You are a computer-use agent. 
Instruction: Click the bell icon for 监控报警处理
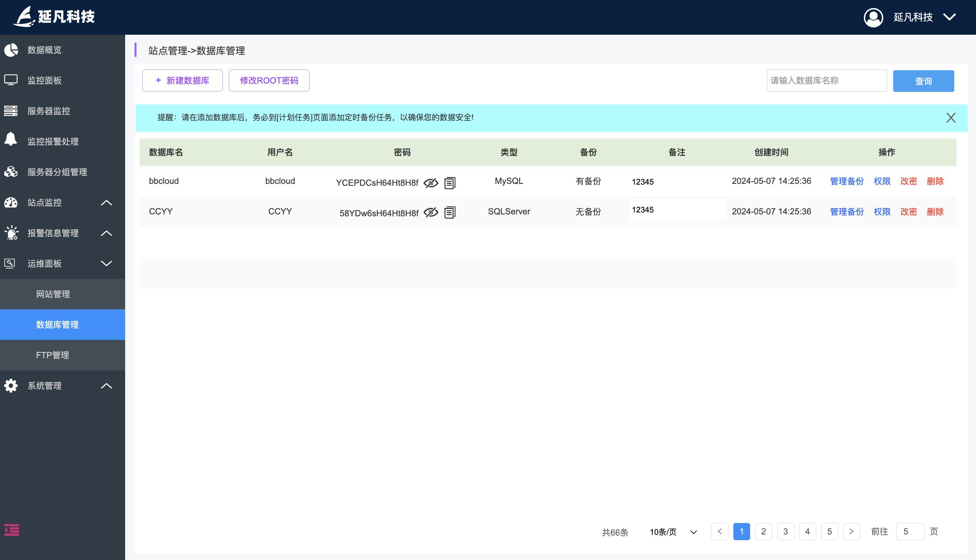pos(11,139)
